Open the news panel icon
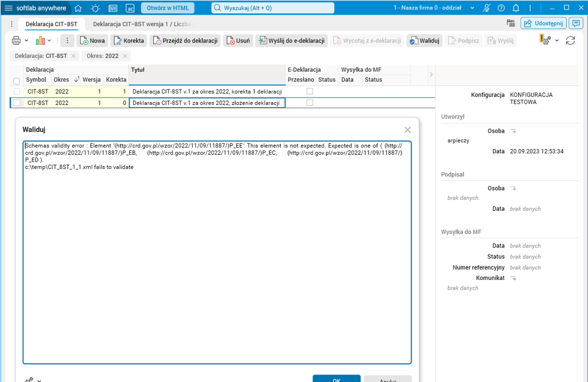The image size is (588, 382). pos(113,9)
